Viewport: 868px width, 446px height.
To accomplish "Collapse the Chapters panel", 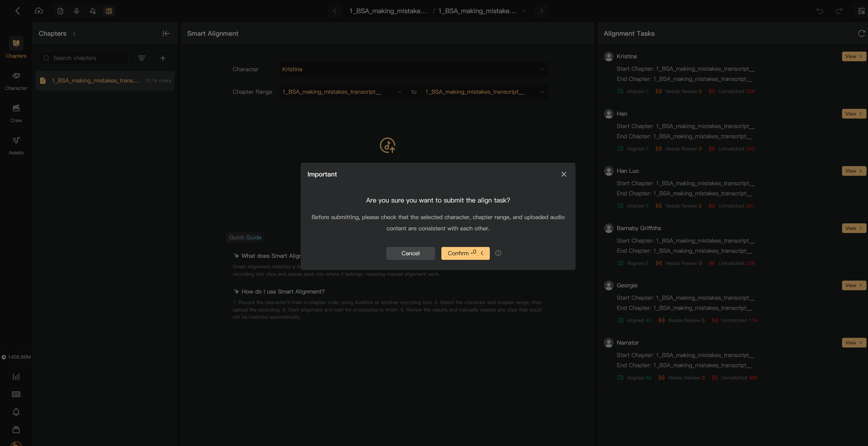I will [166, 33].
